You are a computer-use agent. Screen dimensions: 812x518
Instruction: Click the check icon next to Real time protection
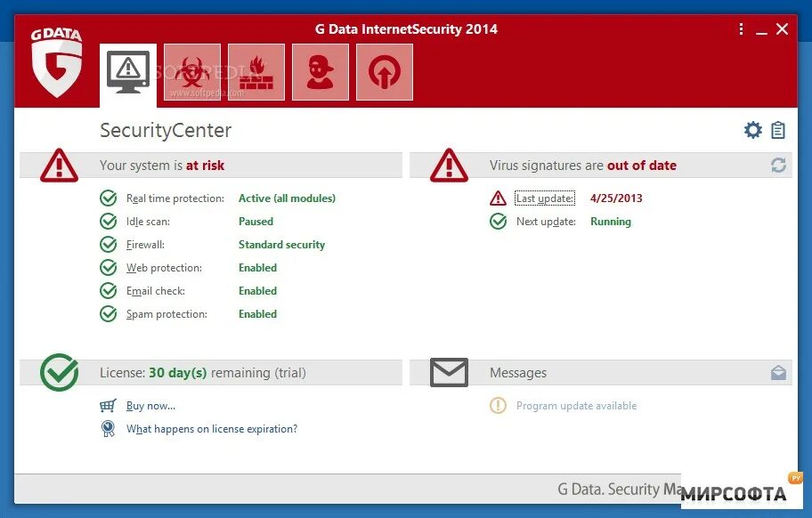point(109,198)
